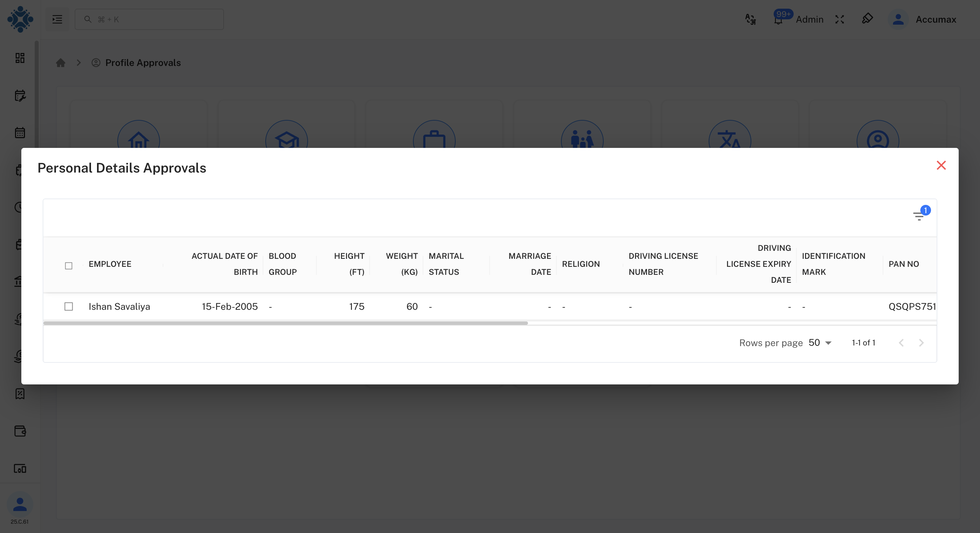Click the language translation icon in the top bar
980x533 pixels.
750,19
